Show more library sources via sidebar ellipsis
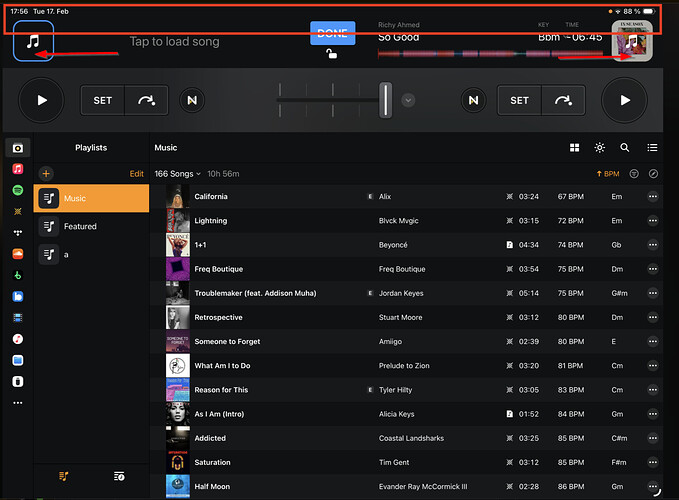 tap(18, 403)
